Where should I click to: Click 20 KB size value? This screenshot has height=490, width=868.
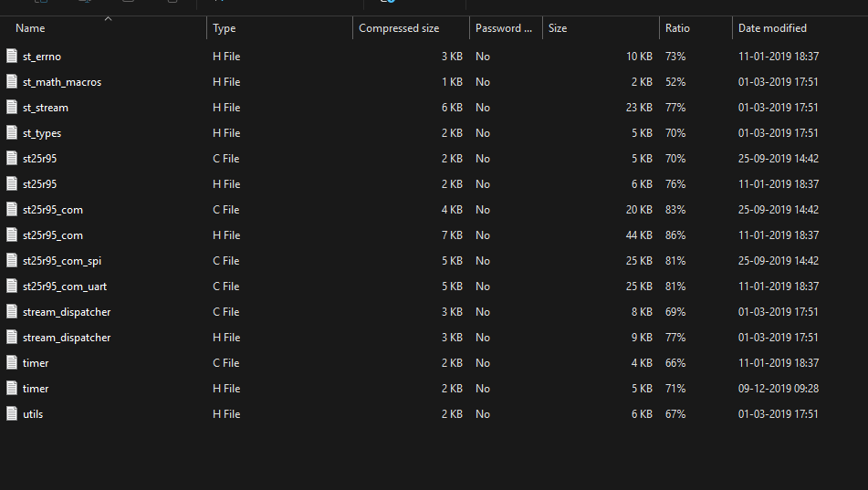point(639,210)
